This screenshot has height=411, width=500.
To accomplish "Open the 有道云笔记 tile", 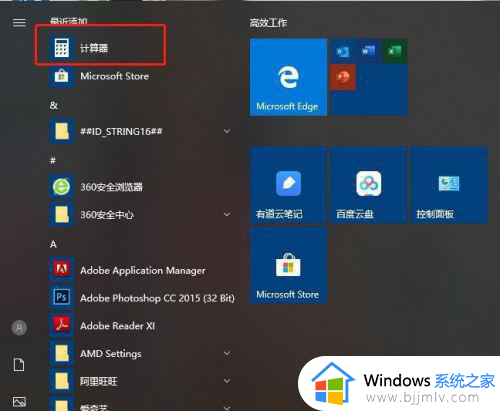I will [288, 185].
